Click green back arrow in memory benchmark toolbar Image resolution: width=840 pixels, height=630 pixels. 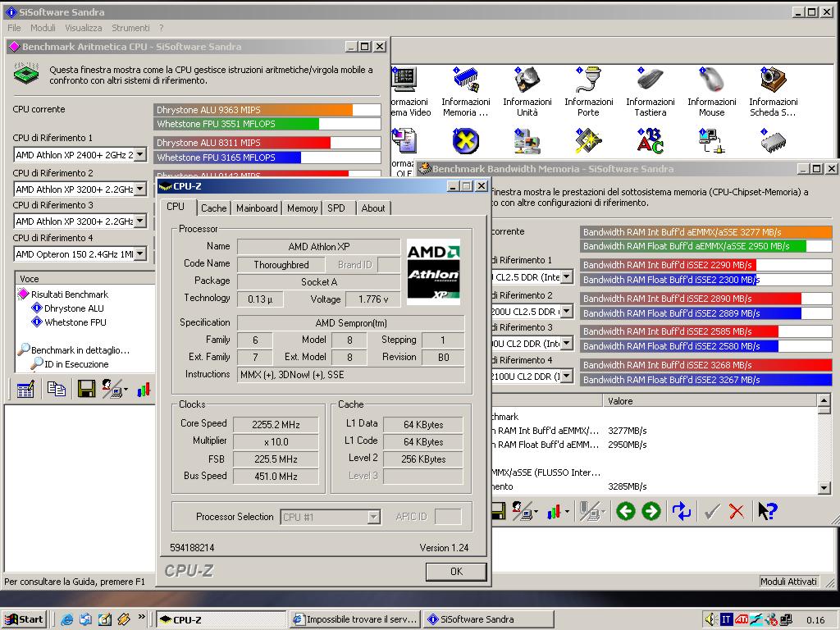pos(625,511)
